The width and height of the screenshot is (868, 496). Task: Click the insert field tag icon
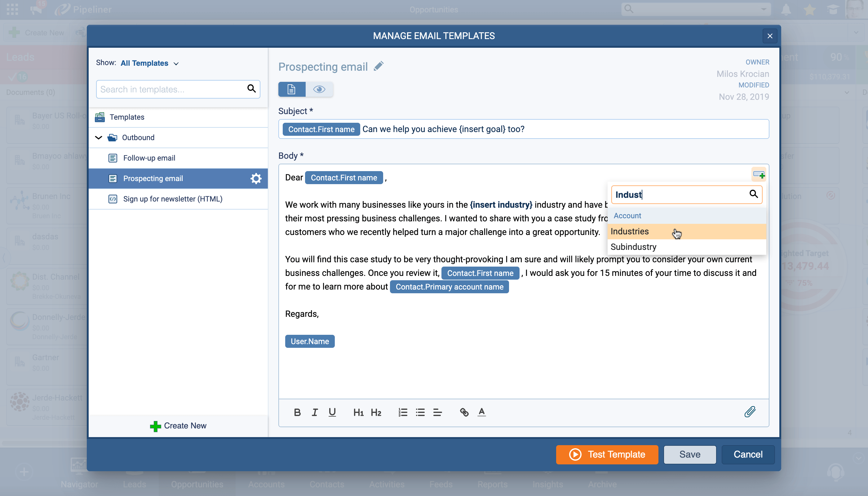tap(759, 175)
